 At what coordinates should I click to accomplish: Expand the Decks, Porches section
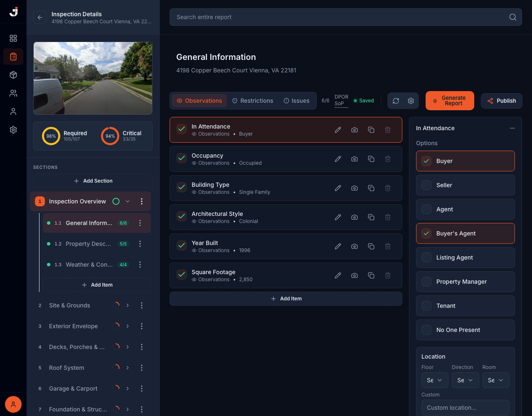tap(128, 347)
